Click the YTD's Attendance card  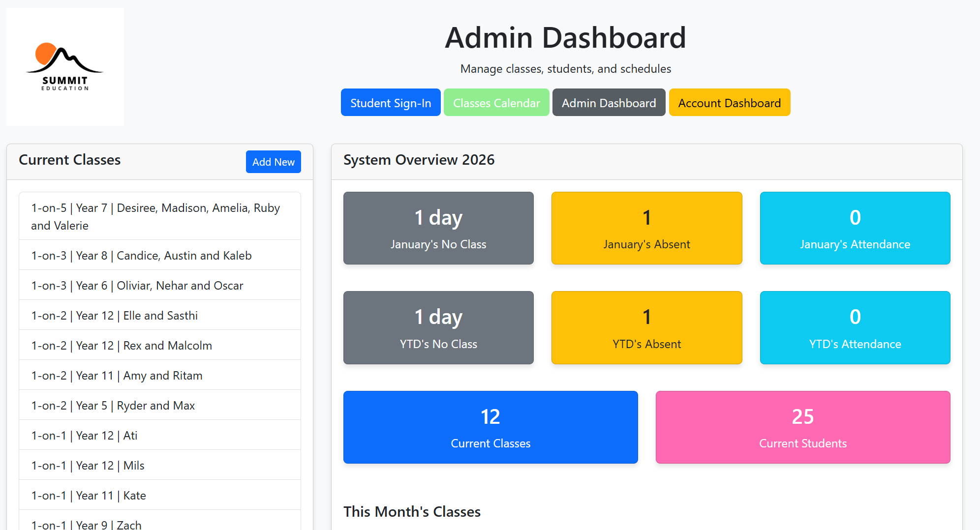855,327
